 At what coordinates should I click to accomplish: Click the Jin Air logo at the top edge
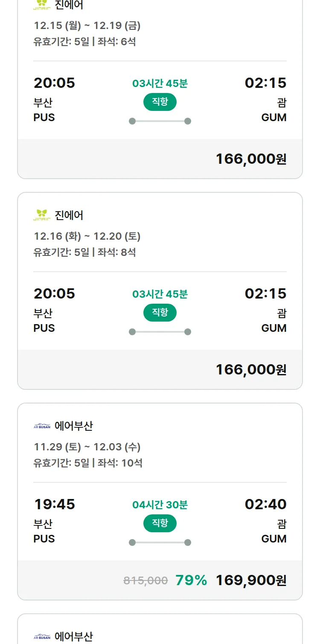42,5
